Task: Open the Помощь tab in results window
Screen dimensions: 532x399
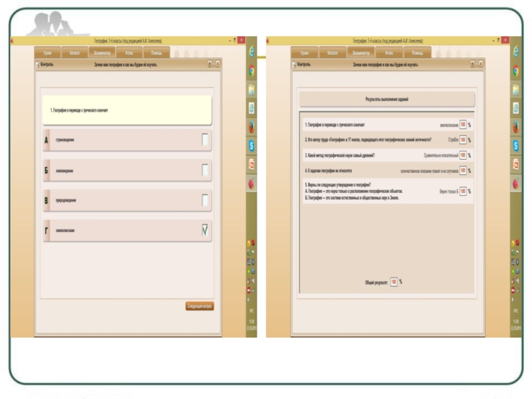Action: tap(418, 53)
